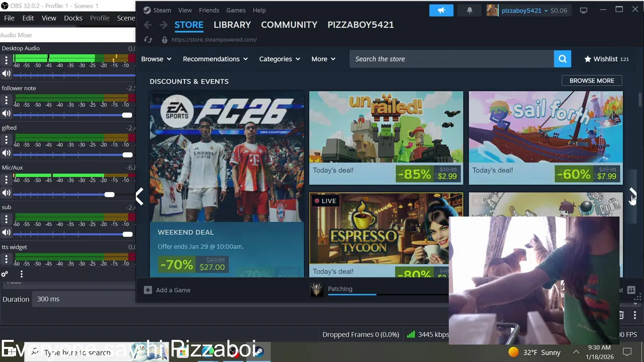Image resolution: width=644 pixels, height=362 pixels.
Task: Click the Search the store field
Action: click(x=452, y=59)
